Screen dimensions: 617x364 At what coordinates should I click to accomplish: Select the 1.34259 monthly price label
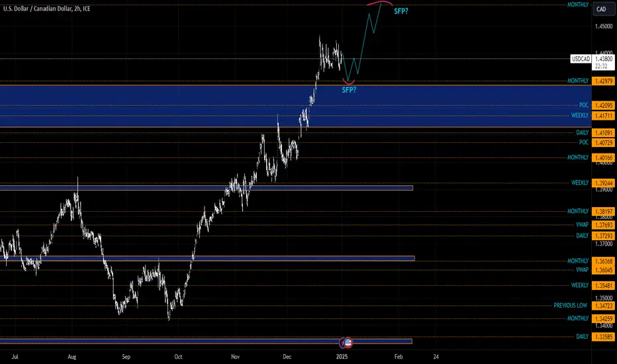(x=604, y=319)
